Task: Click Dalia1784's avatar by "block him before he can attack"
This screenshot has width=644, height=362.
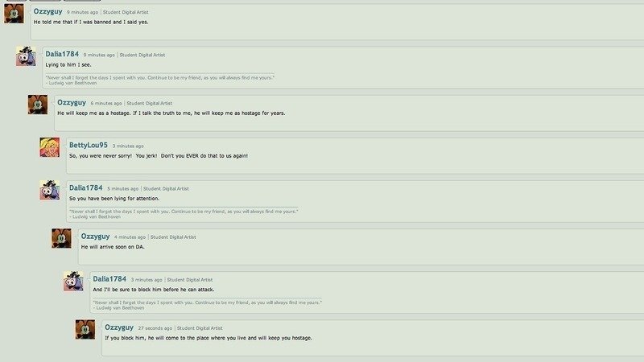Action: pos(73,281)
